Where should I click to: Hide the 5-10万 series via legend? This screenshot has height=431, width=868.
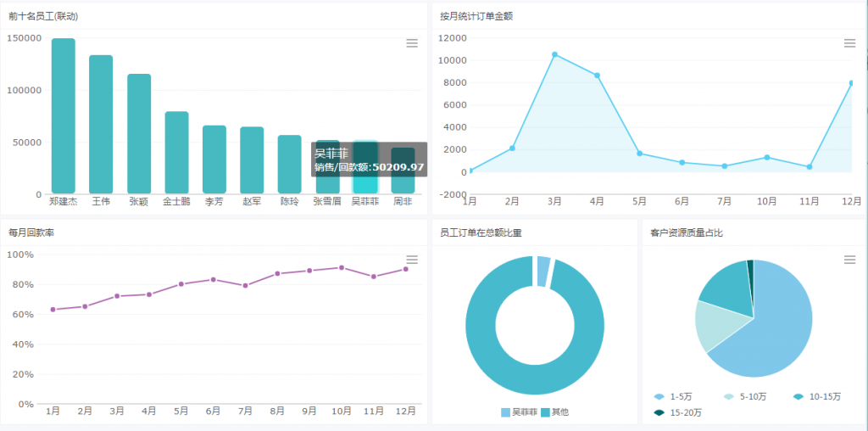pos(743,396)
